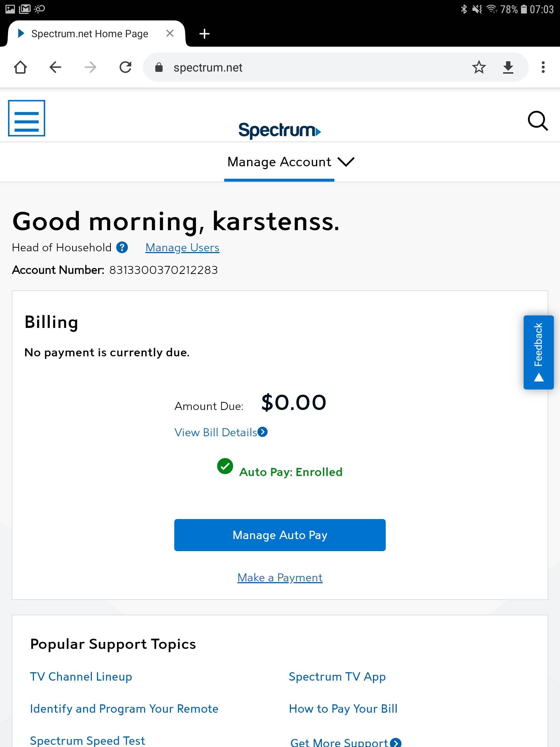The width and height of the screenshot is (560, 747).
Task: Reload the page with refresh icon
Action: (125, 67)
